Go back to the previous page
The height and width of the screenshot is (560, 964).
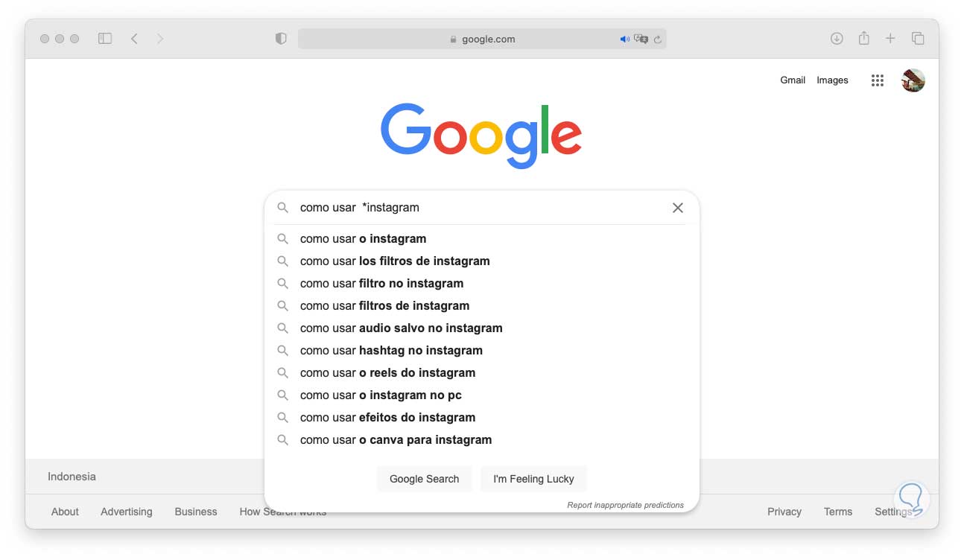[x=134, y=39]
